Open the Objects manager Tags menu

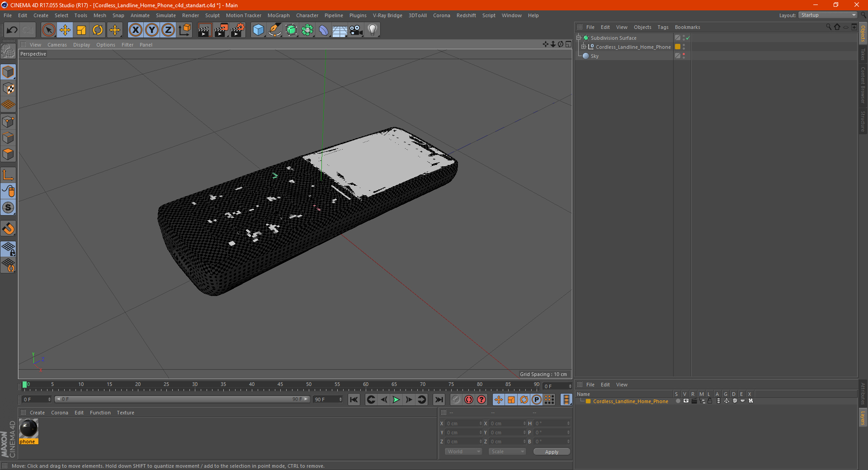pos(663,27)
